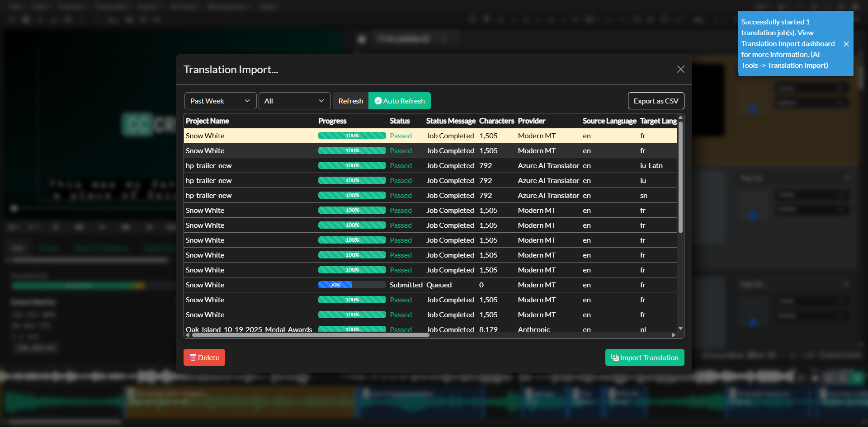This screenshot has height=427, width=868.
Task: Click the Refresh button
Action: [x=350, y=101]
